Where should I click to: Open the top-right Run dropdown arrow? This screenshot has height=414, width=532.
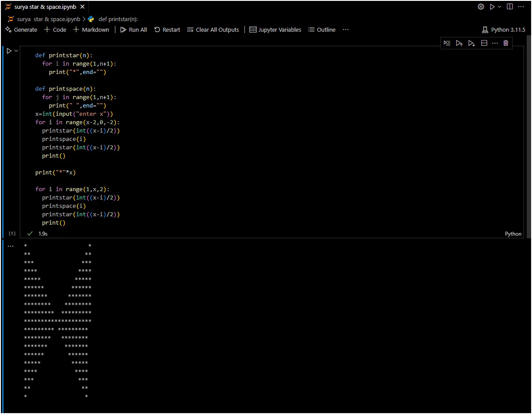pyautogui.click(x=499, y=7)
